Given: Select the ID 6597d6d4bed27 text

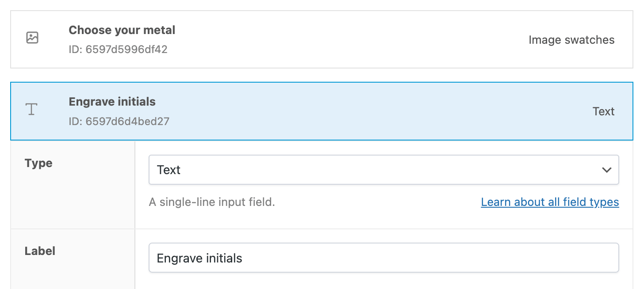Looking at the screenshot, I should coord(119,121).
